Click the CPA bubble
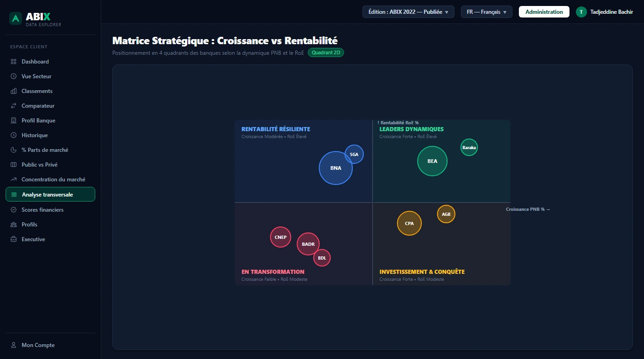The width and height of the screenshot is (644, 359). [409, 223]
